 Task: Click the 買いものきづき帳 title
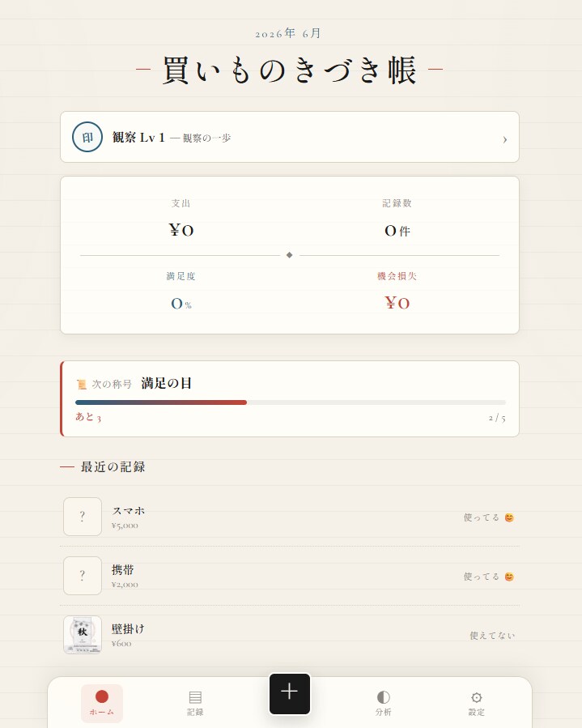289,70
